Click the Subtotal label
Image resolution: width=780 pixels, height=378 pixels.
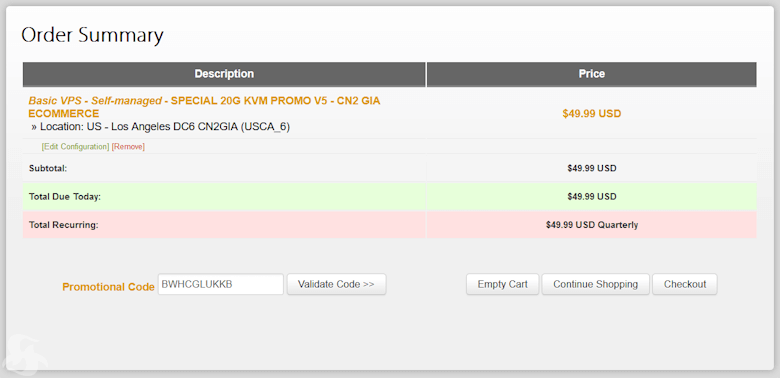(x=48, y=168)
